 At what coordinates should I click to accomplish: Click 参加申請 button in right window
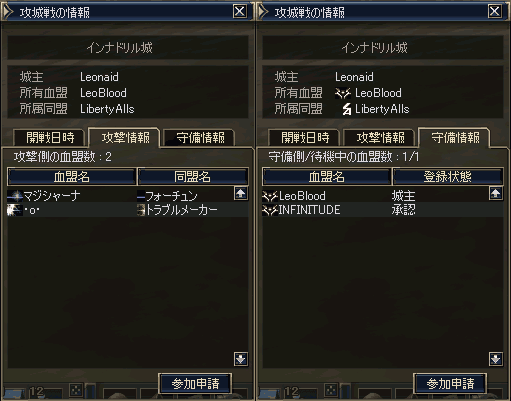[x=450, y=384]
